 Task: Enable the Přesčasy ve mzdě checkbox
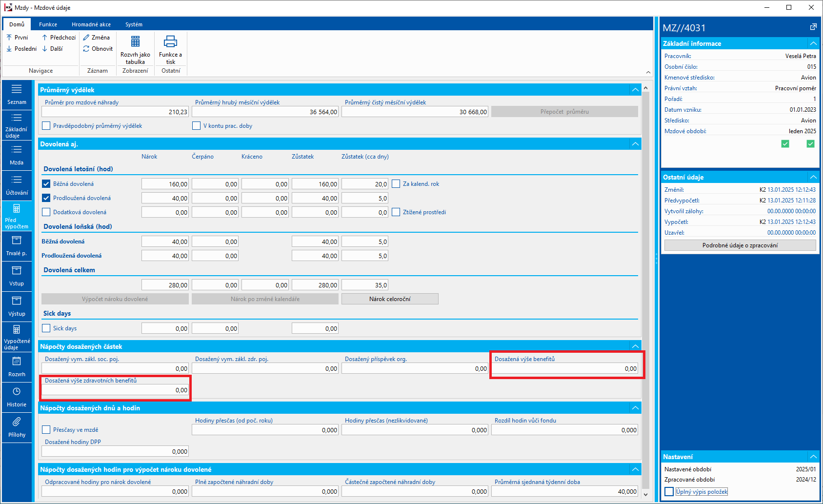[x=46, y=430]
